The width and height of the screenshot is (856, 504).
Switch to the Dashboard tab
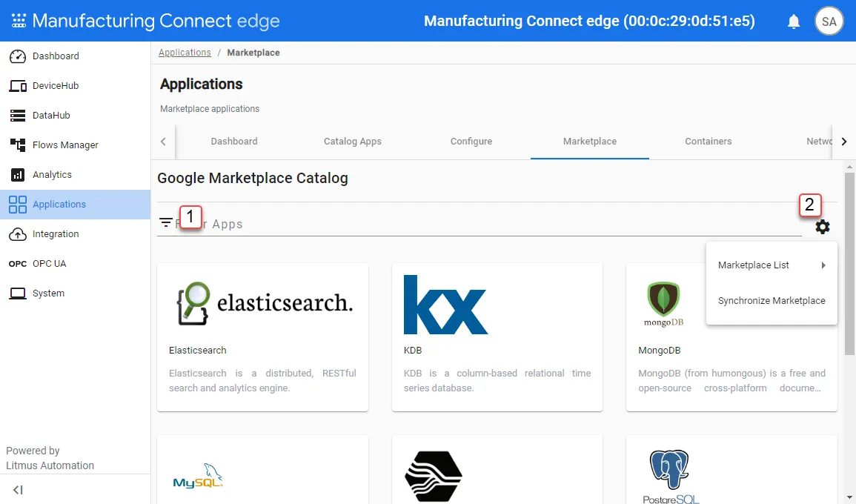coord(234,142)
